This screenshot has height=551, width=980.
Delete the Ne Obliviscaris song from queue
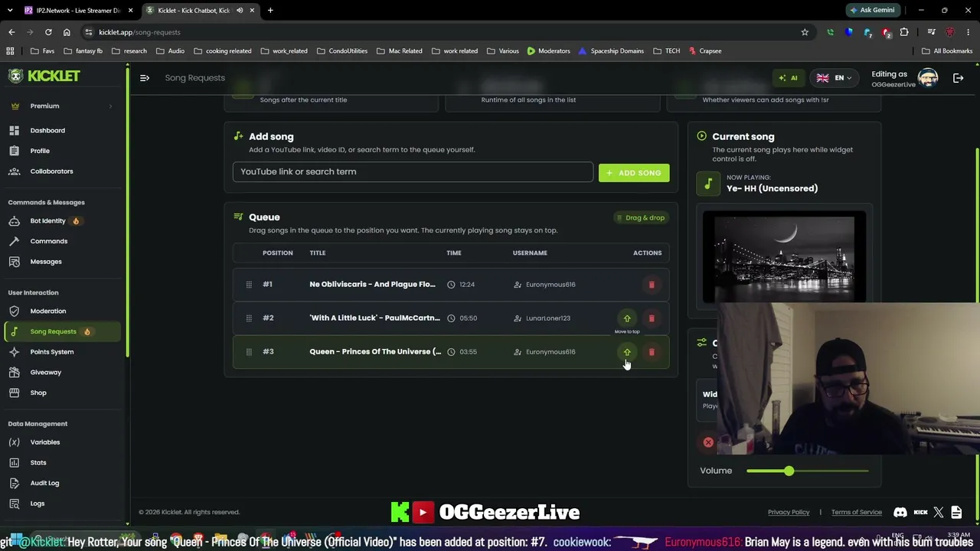(652, 285)
